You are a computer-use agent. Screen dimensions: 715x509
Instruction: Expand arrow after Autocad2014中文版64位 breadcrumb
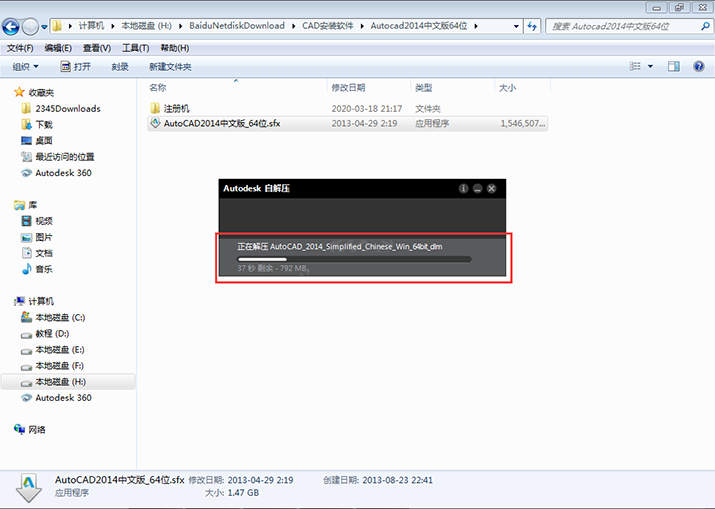pyautogui.click(x=476, y=26)
